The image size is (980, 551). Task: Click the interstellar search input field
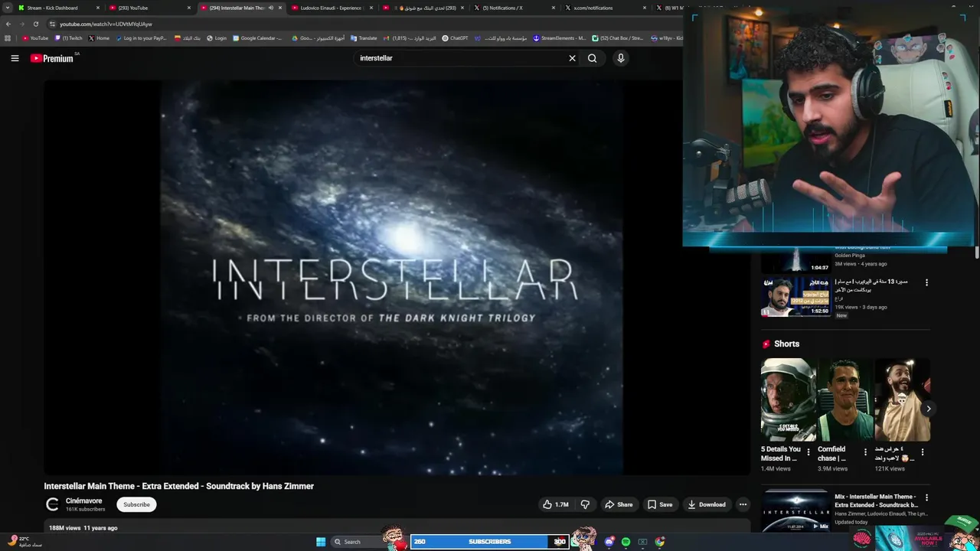tap(459, 58)
